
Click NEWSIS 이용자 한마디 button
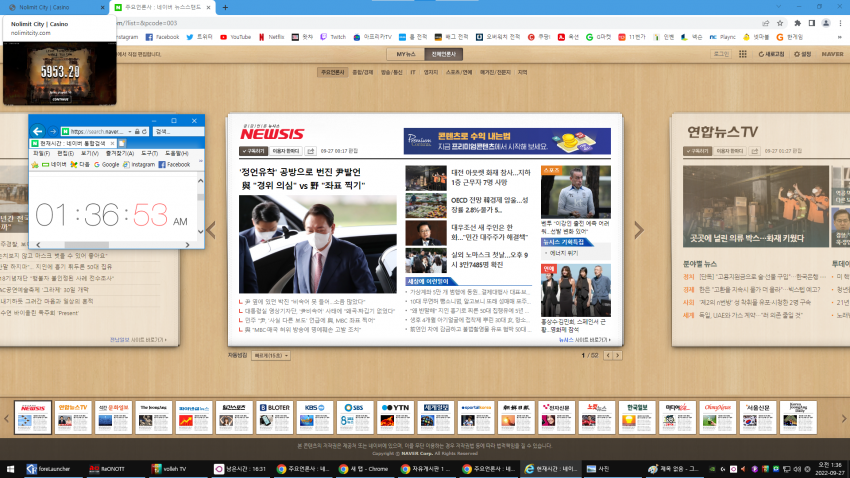286,151
